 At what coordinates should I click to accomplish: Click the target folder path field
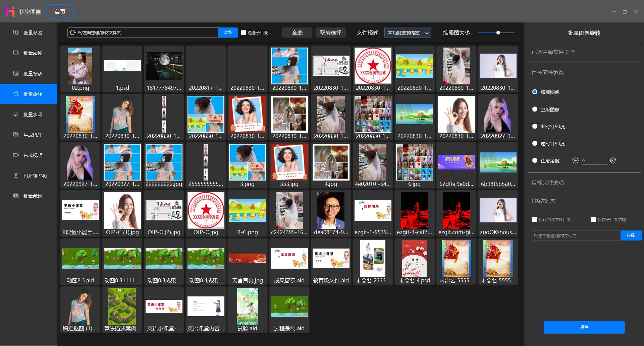point(576,235)
